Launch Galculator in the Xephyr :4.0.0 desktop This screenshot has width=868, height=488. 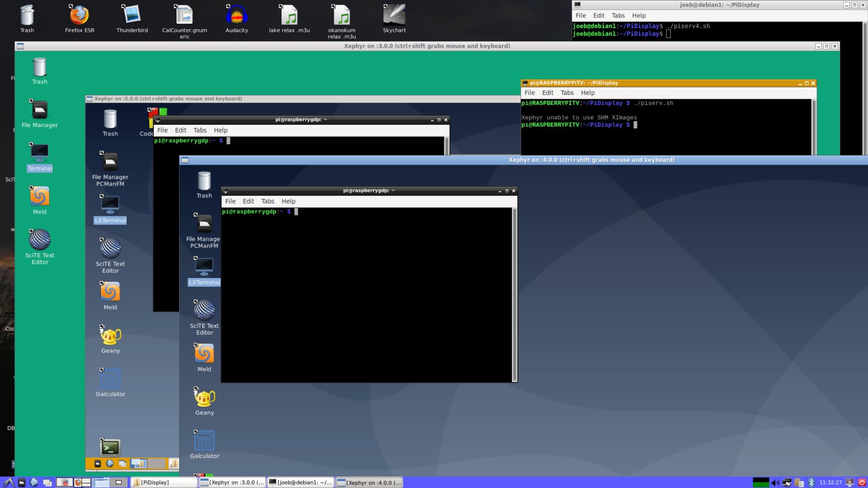(204, 442)
